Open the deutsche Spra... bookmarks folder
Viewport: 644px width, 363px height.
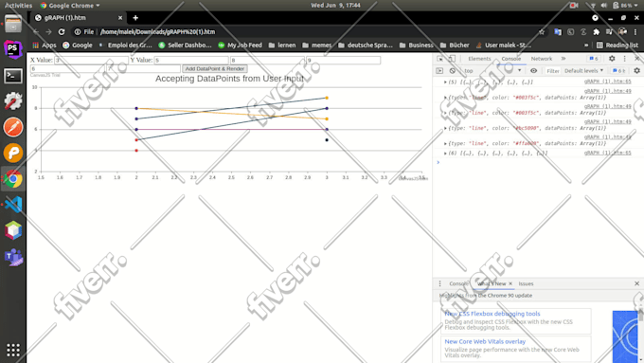(x=366, y=45)
